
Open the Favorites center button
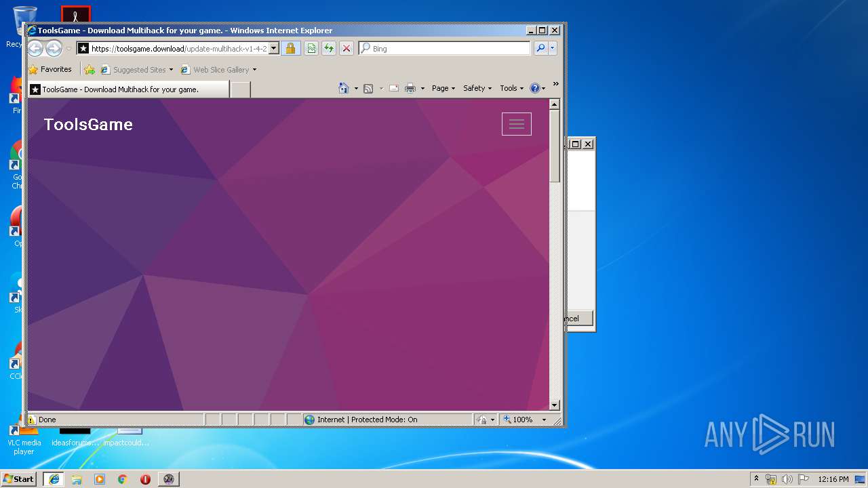(x=50, y=69)
